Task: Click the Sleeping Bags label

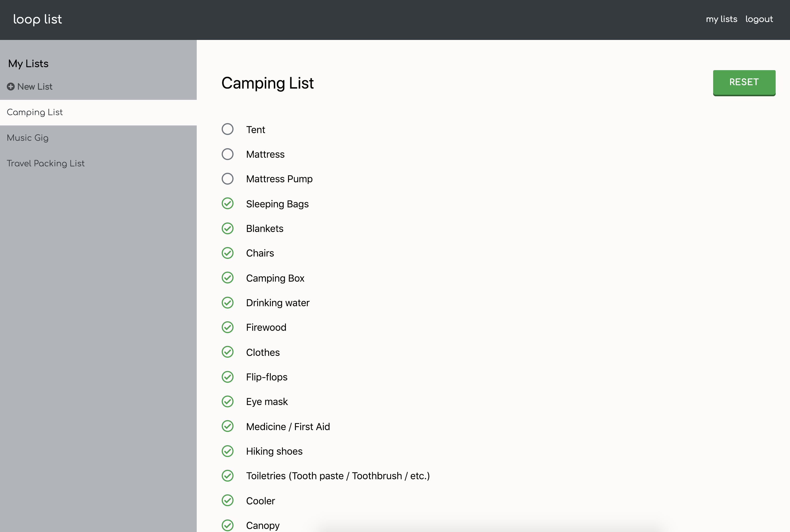Action: 277,204
